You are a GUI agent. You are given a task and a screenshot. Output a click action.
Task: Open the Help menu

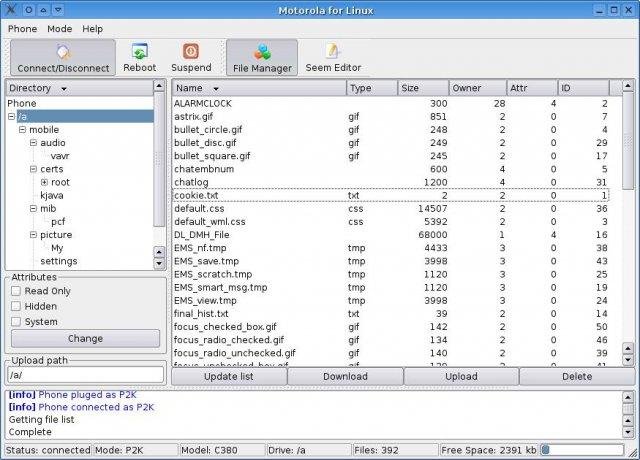pyautogui.click(x=93, y=29)
